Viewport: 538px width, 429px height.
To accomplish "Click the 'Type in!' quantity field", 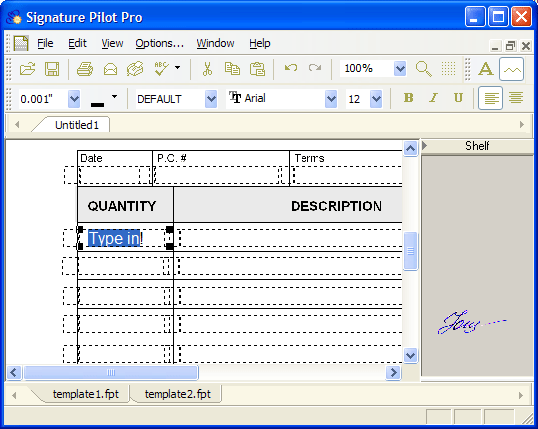I will click(125, 238).
